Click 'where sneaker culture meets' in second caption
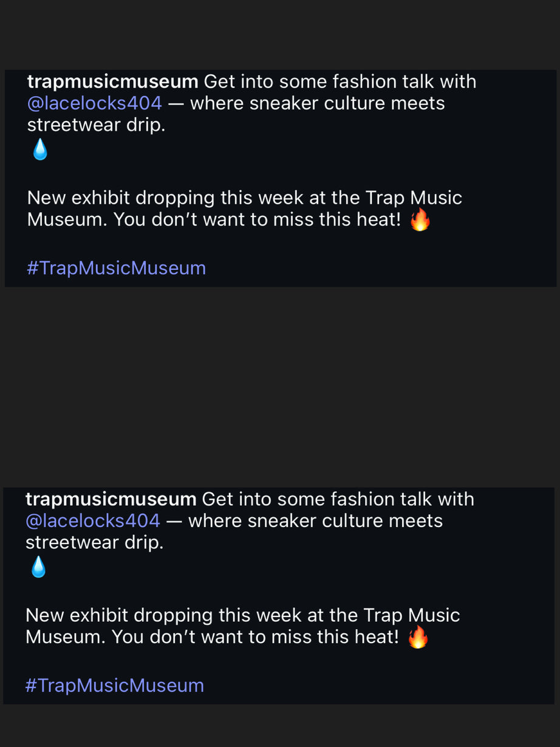 (316, 521)
